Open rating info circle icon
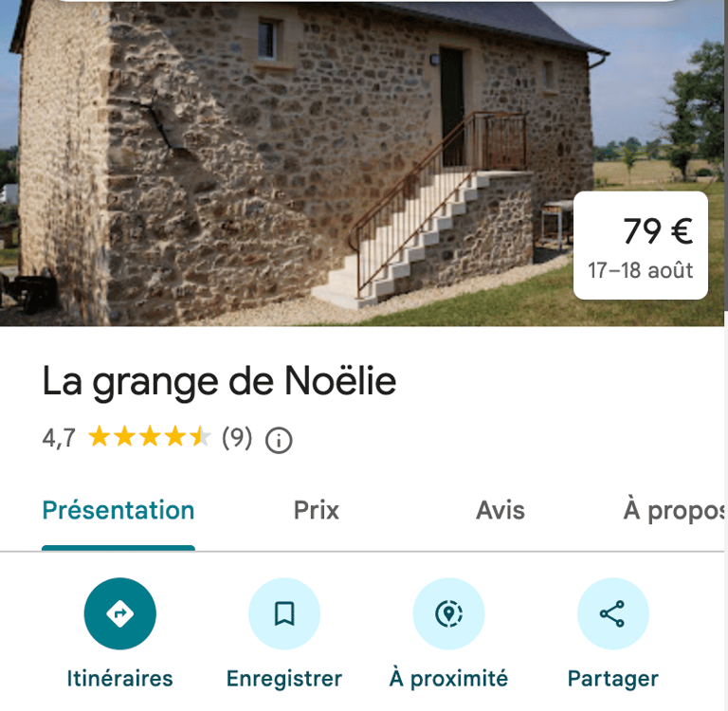The width and height of the screenshot is (728, 711). [279, 440]
